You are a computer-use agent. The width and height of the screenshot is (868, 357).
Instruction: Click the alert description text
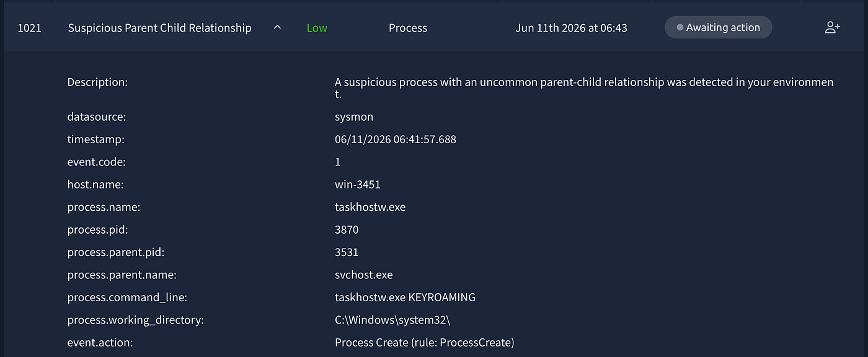click(584, 88)
